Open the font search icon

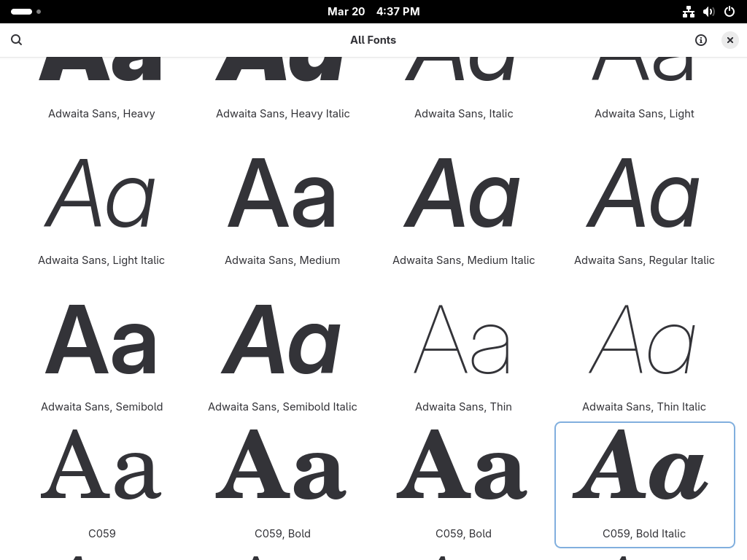click(17, 40)
